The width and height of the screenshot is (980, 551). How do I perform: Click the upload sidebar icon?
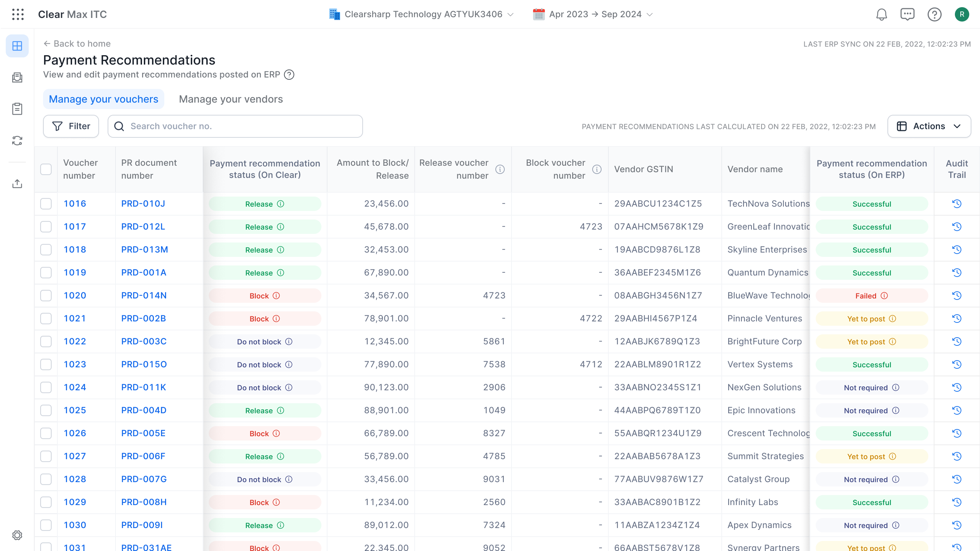click(17, 184)
